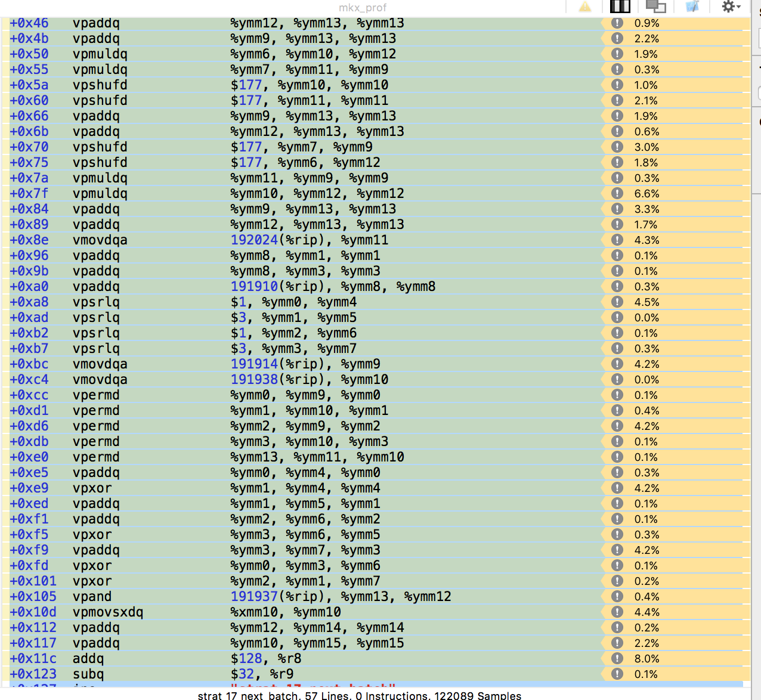The image size is (761, 700).
Task: Click the 191910 rip offset value
Action: pyautogui.click(x=254, y=287)
